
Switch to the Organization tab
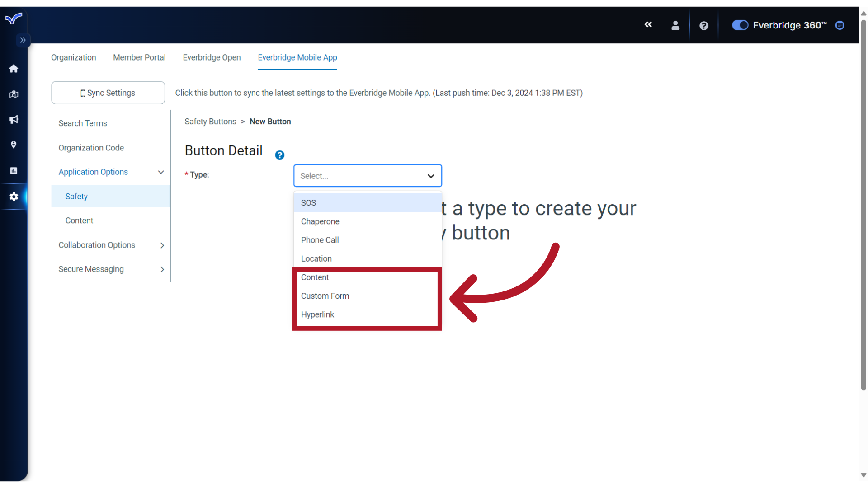pos(73,57)
